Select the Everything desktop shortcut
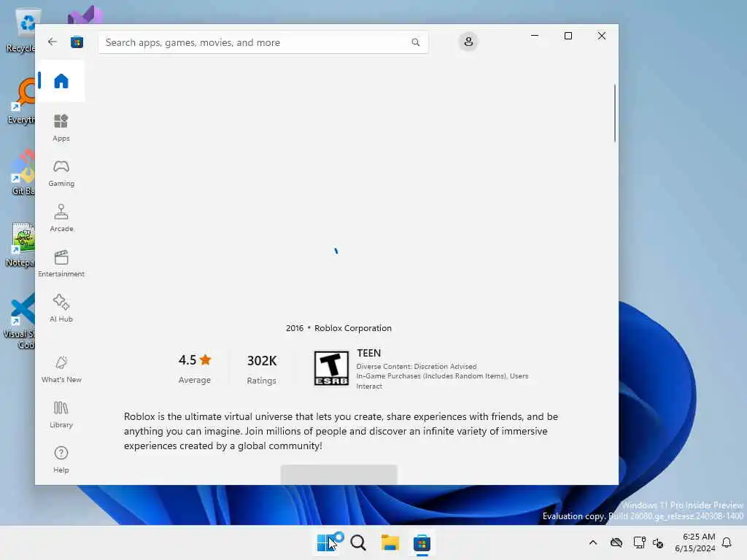This screenshot has width=747, height=560. tap(21, 101)
